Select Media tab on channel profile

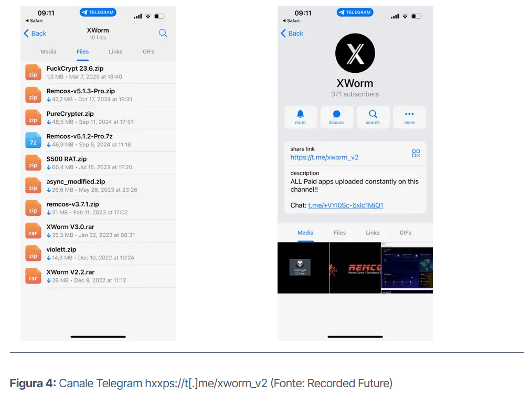pyautogui.click(x=305, y=233)
